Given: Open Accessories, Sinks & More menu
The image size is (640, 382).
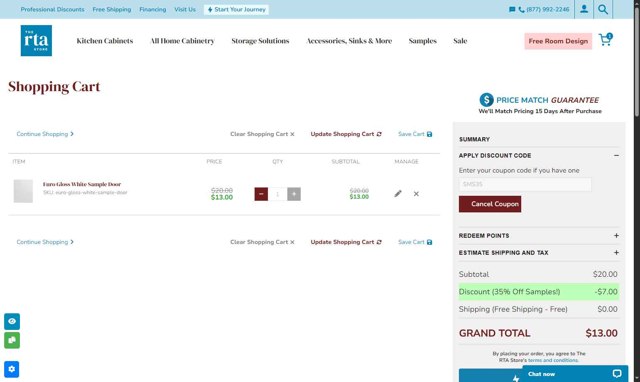Looking at the screenshot, I should pyautogui.click(x=349, y=41).
